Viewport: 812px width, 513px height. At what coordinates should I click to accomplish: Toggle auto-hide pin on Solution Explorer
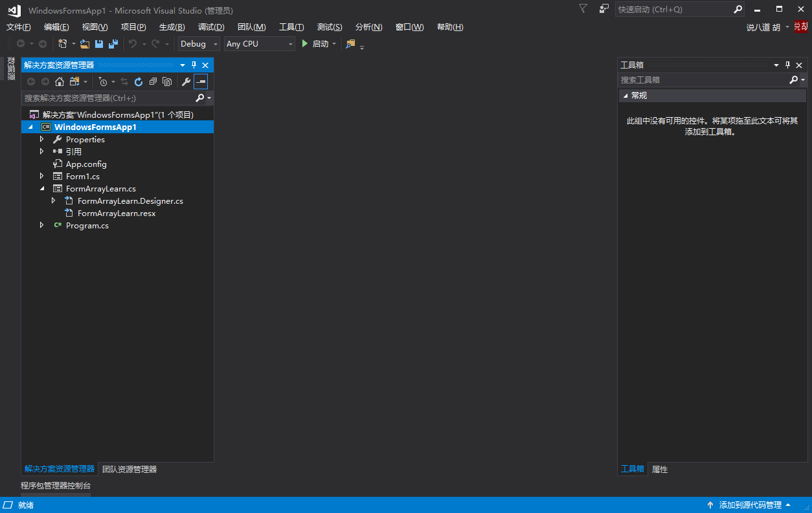pos(194,65)
